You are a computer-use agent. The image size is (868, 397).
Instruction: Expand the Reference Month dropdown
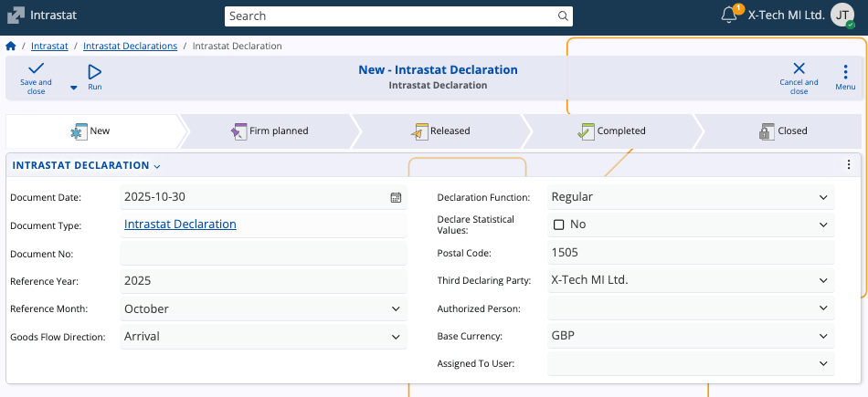point(396,309)
